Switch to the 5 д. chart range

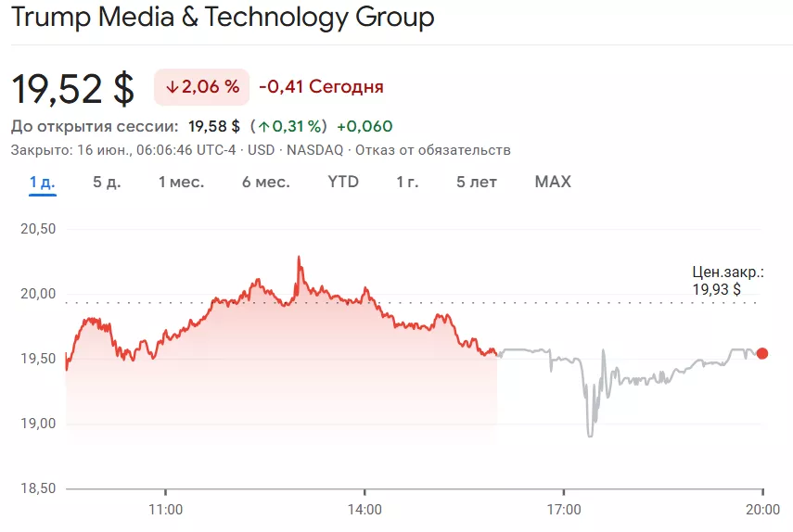107,182
